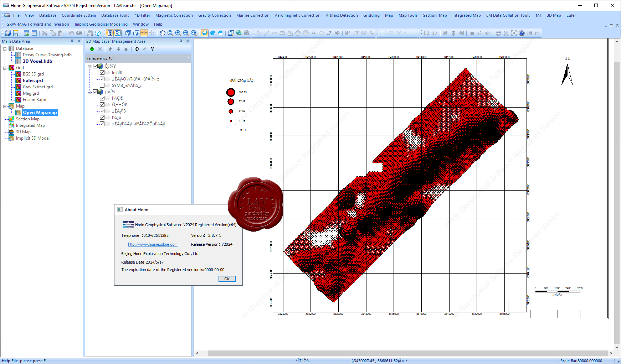
Task: Select Section Map tree item
Action: [x=28, y=119]
